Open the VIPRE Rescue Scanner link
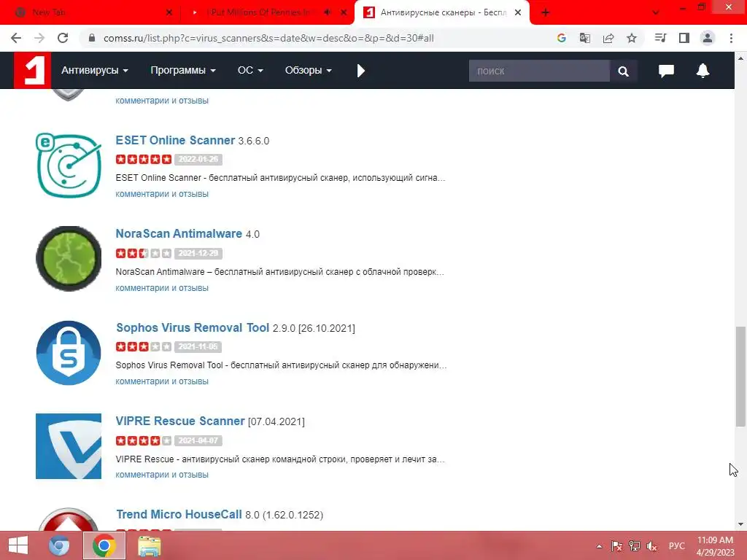Screen dimensions: 747x560 tap(180, 421)
